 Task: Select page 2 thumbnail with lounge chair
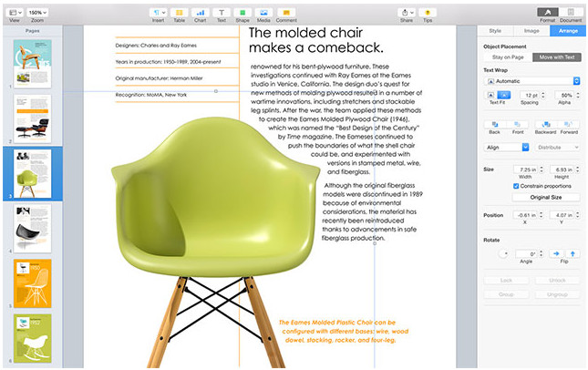pyautogui.click(x=33, y=118)
